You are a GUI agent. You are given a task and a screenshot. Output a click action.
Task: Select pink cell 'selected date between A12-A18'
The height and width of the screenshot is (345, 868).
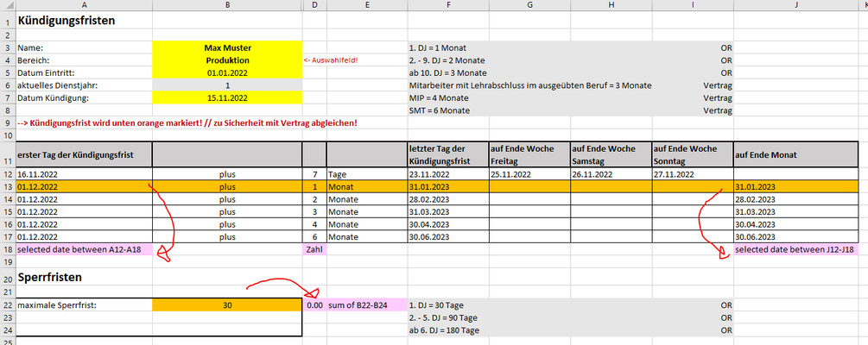84,249
